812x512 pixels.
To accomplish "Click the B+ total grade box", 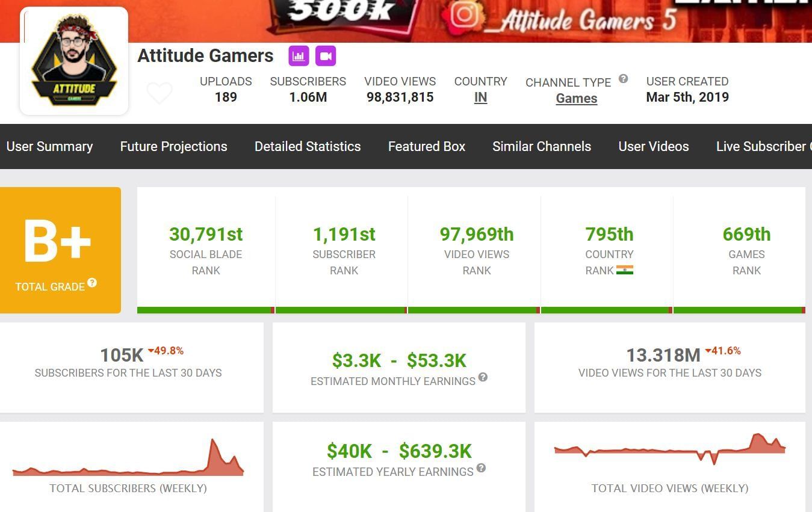I will click(x=60, y=250).
